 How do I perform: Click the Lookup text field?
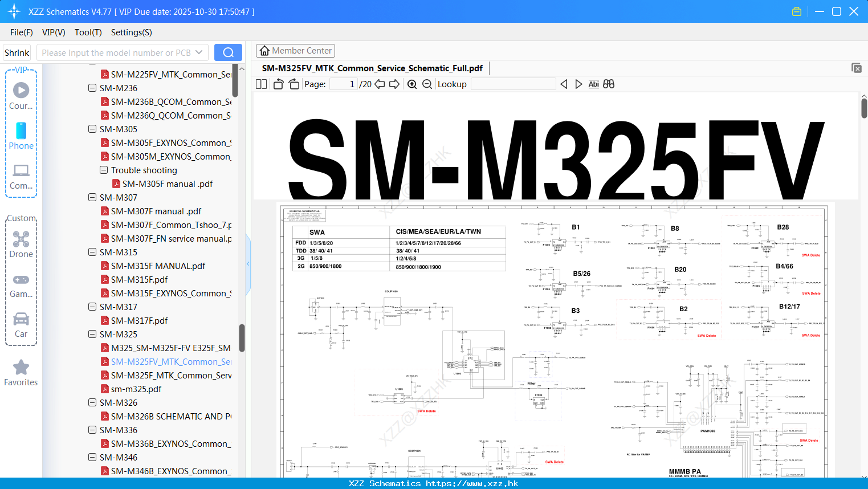pyautogui.click(x=514, y=84)
